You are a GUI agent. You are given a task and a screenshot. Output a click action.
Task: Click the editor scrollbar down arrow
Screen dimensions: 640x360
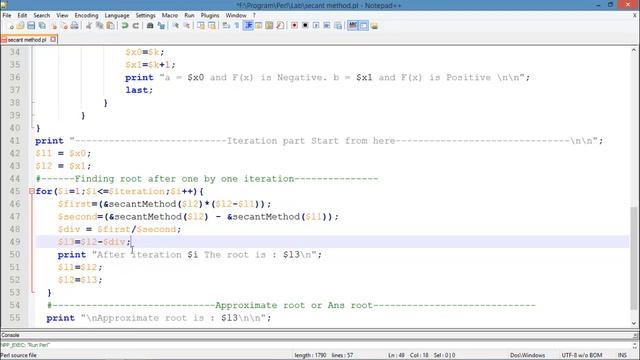633,323
